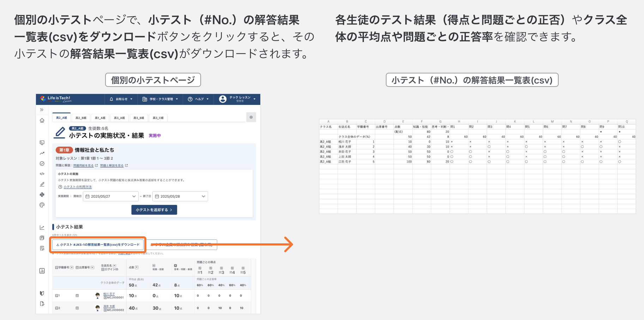
Task: Open the start date 2025/05/27 picker
Action: (111, 196)
